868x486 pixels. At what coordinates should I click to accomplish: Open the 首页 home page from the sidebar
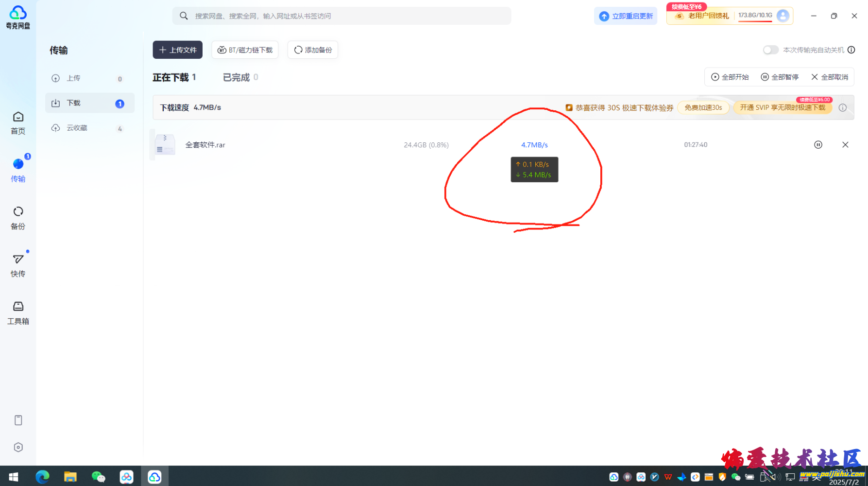tap(18, 122)
